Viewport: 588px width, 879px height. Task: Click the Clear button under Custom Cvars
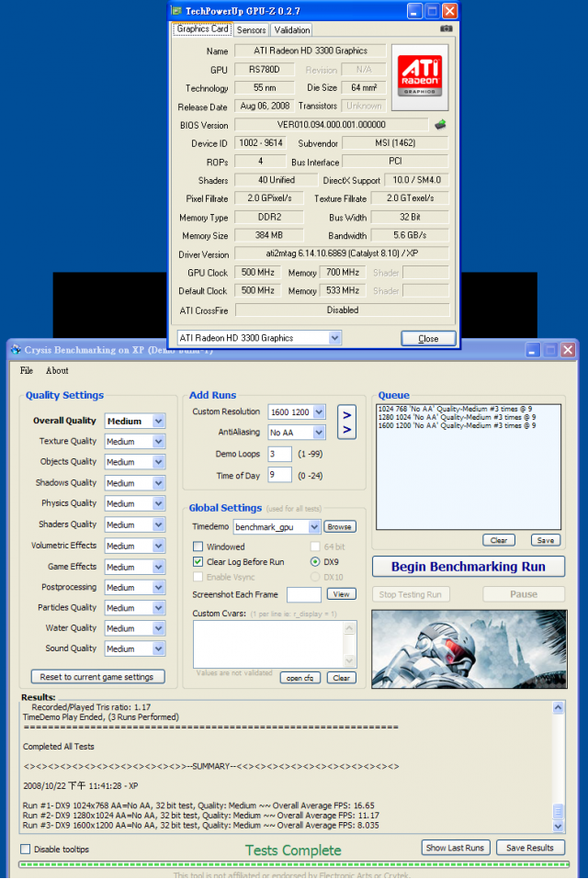pyautogui.click(x=342, y=679)
